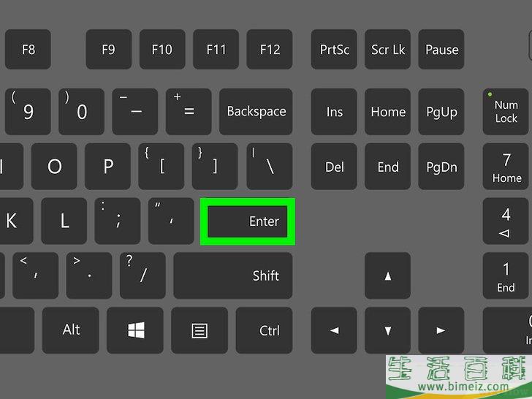Click the right Ctrl key
Screen dimensions: 532x399
[265, 330]
